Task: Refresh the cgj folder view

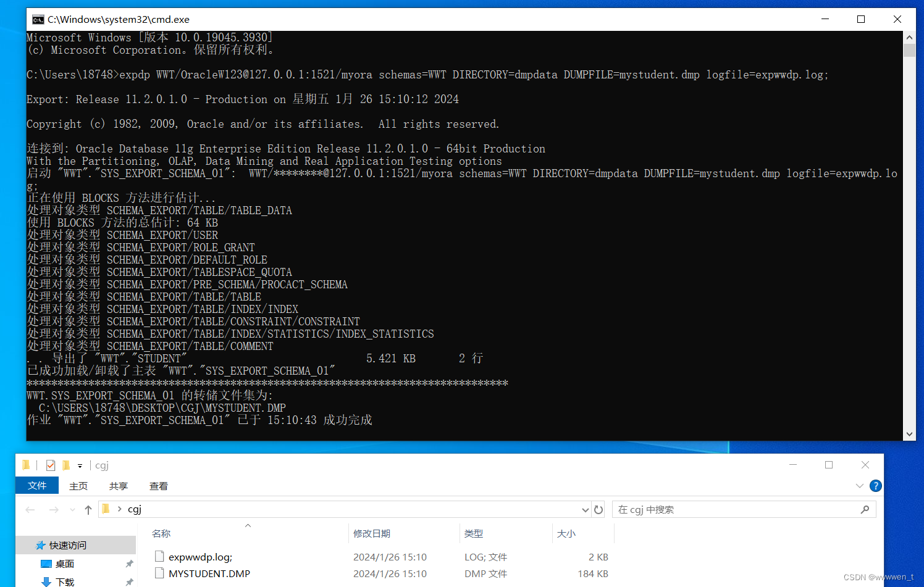Action: click(598, 510)
